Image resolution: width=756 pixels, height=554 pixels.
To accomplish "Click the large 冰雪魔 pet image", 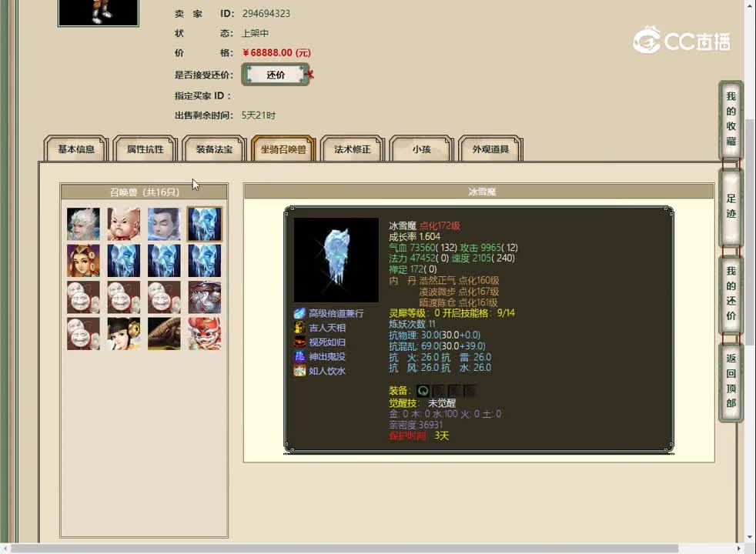I will (336, 260).
